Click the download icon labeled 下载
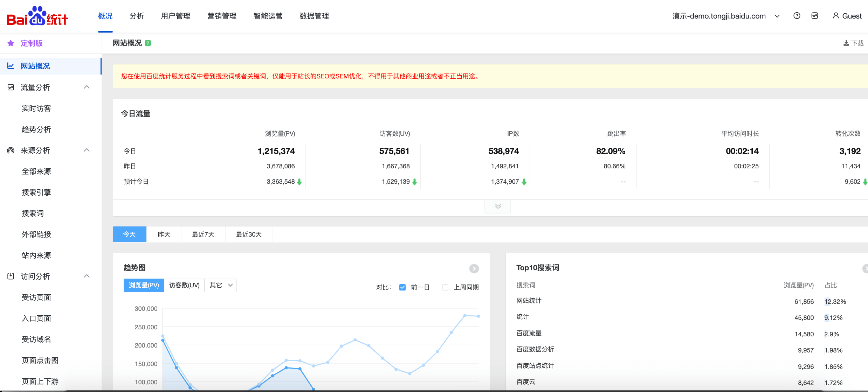Screen dimensions: 868x392 pos(846,43)
